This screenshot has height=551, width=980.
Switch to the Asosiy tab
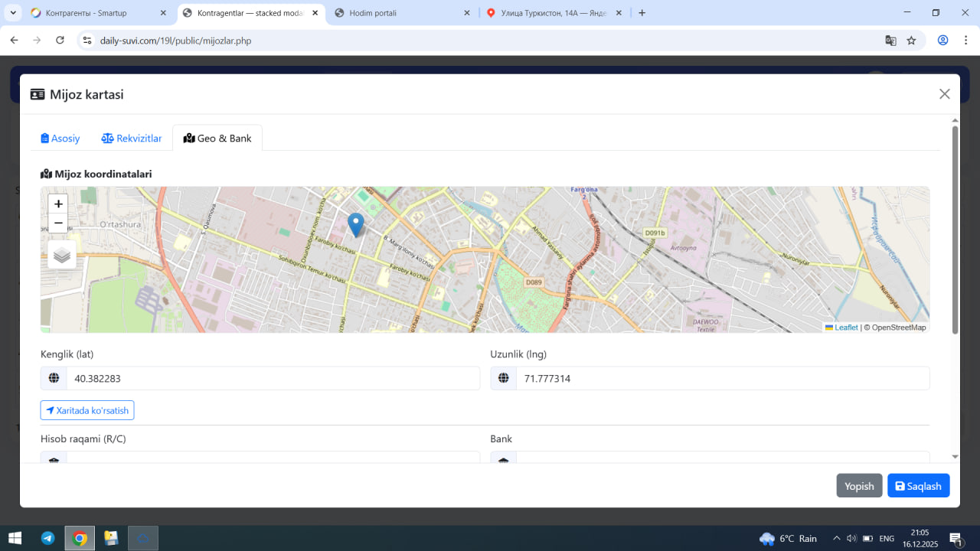point(60,139)
